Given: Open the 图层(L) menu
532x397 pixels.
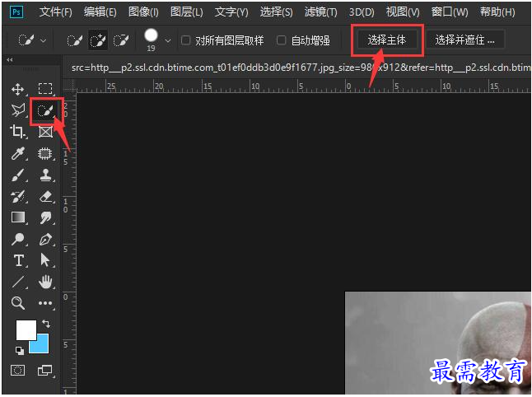Looking at the screenshot, I should [187, 12].
